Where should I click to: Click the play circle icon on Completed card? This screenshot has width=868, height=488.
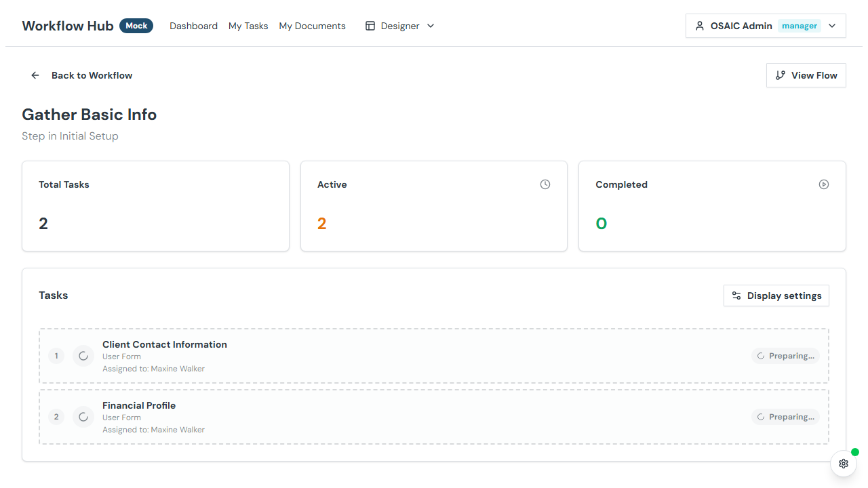click(823, 184)
